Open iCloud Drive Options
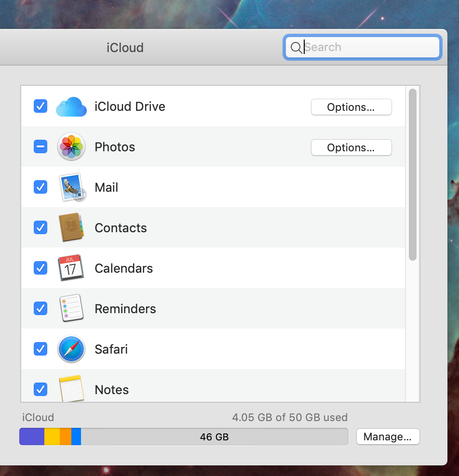Screen dimensions: 459x476 (351, 107)
